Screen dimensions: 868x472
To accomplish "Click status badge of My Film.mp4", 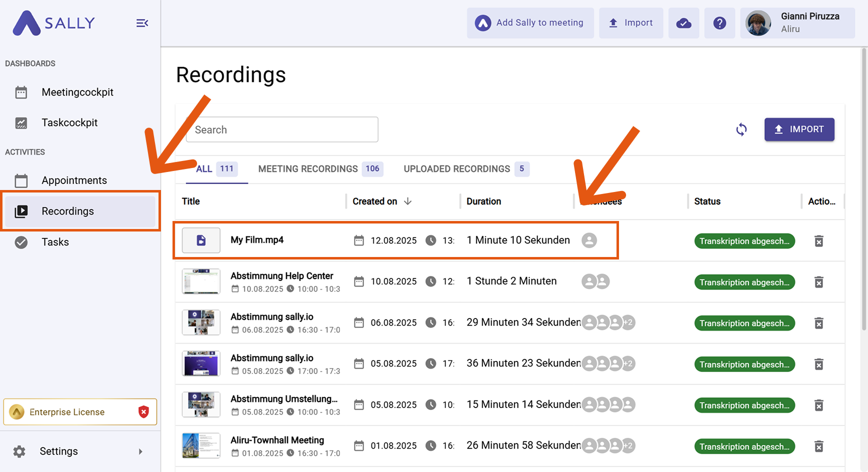I will [x=744, y=241].
